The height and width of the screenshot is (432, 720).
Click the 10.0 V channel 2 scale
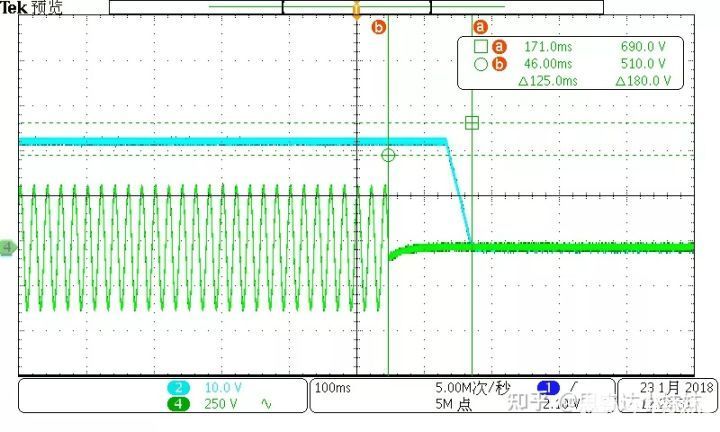pos(223,387)
